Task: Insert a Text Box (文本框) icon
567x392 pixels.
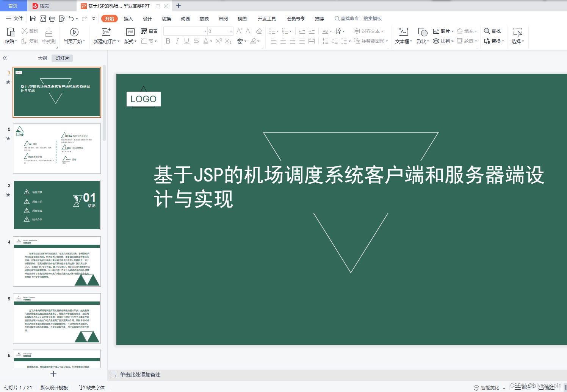Action: [x=404, y=32]
